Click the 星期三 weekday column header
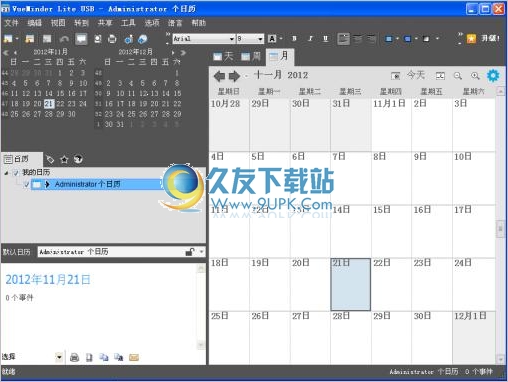Image resolution: width=508 pixels, height=382 pixels. [x=350, y=91]
